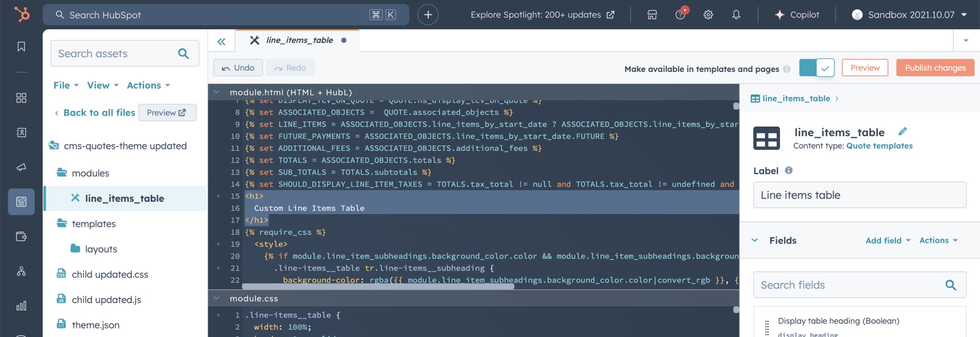Click the Label input containing Line items table
The image size is (980, 337).
[860, 195]
